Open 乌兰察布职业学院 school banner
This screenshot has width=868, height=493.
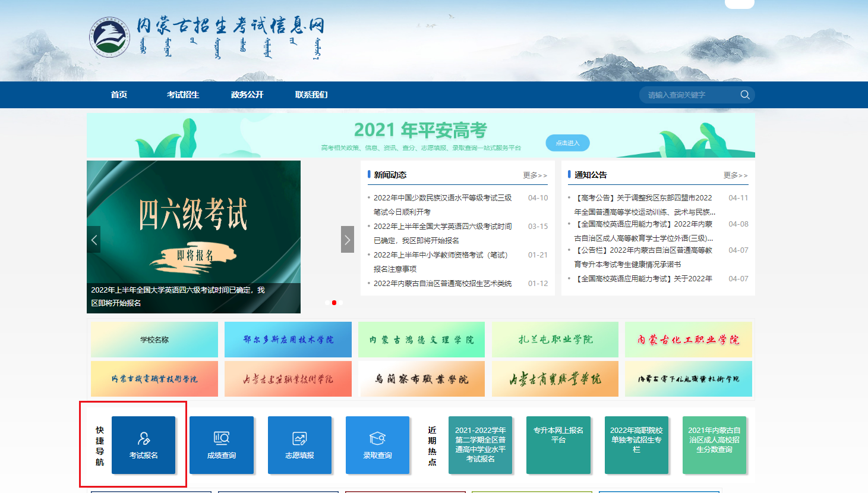[421, 379]
